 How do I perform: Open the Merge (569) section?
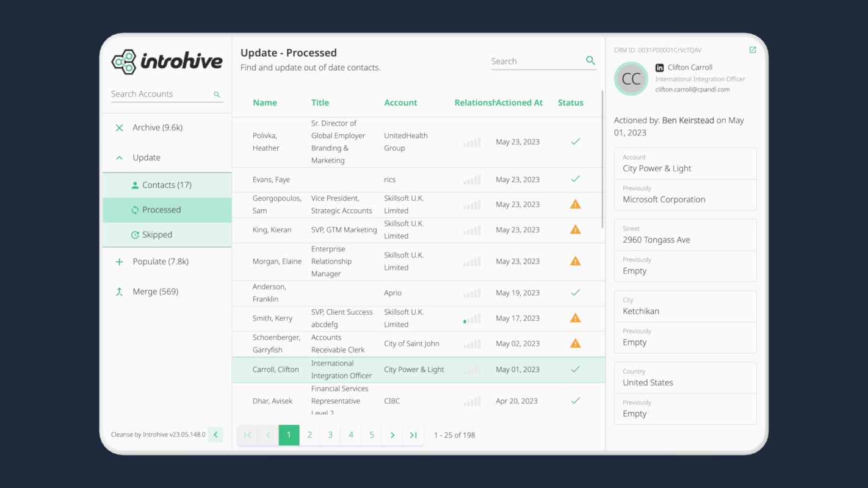(167, 292)
